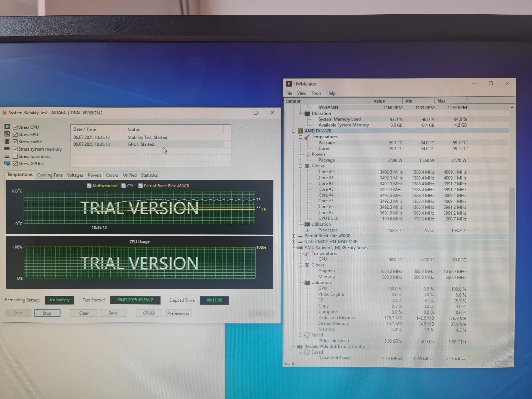This screenshot has height=399, width=532.
Task: Click the AMD FX-8320 processor icon
Action: point(300,131)
